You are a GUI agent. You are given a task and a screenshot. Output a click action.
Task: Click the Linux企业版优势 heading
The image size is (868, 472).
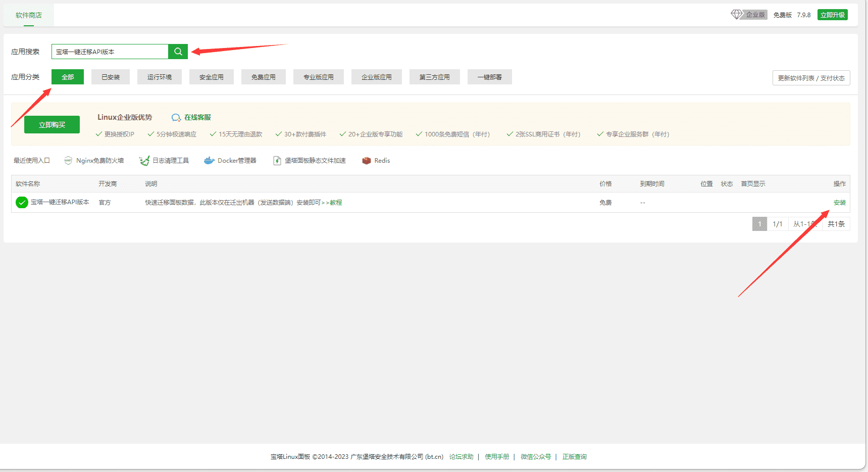125,117
